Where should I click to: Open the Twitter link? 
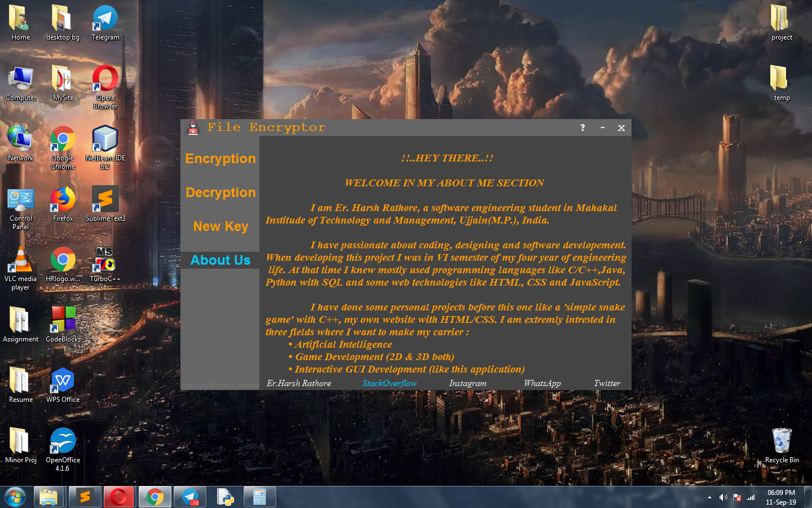607,383
